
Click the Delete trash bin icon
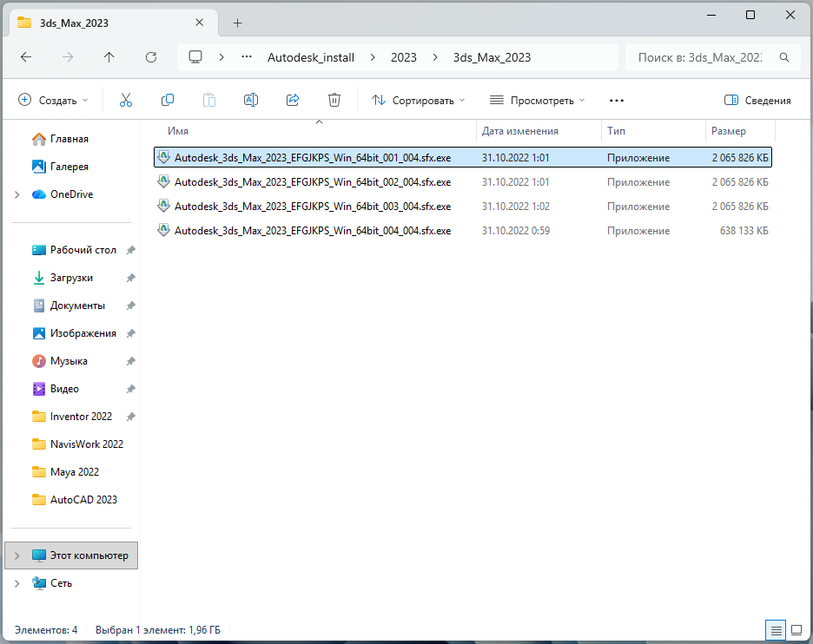coord(334,100)
